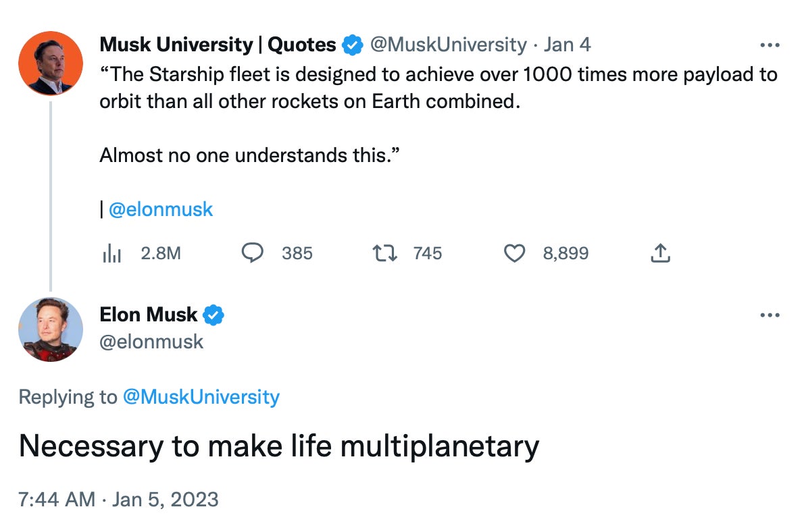Like the Musk University tweet
Image resolution: width=804 pixels, height=532 pixels.
pos(515,253)
